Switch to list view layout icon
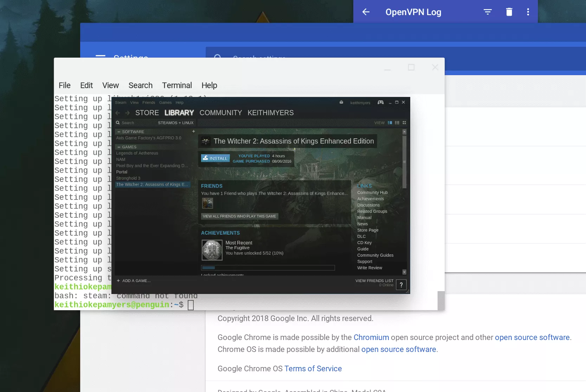 [x=397, y=123]
